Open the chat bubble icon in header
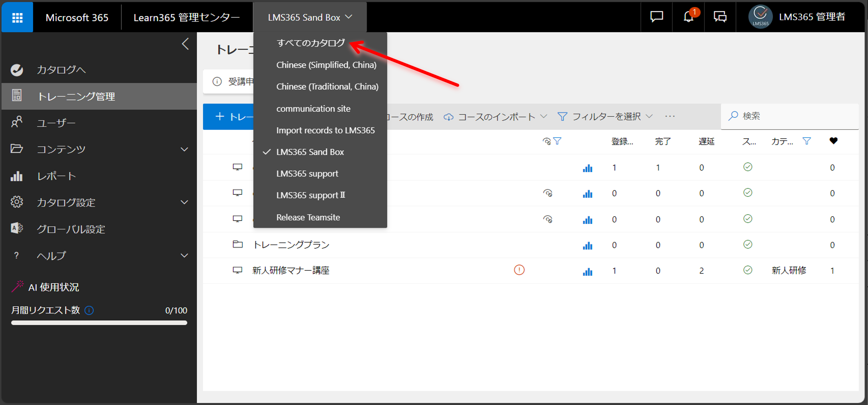Screen dimensions: 868x405 (656, 16)
